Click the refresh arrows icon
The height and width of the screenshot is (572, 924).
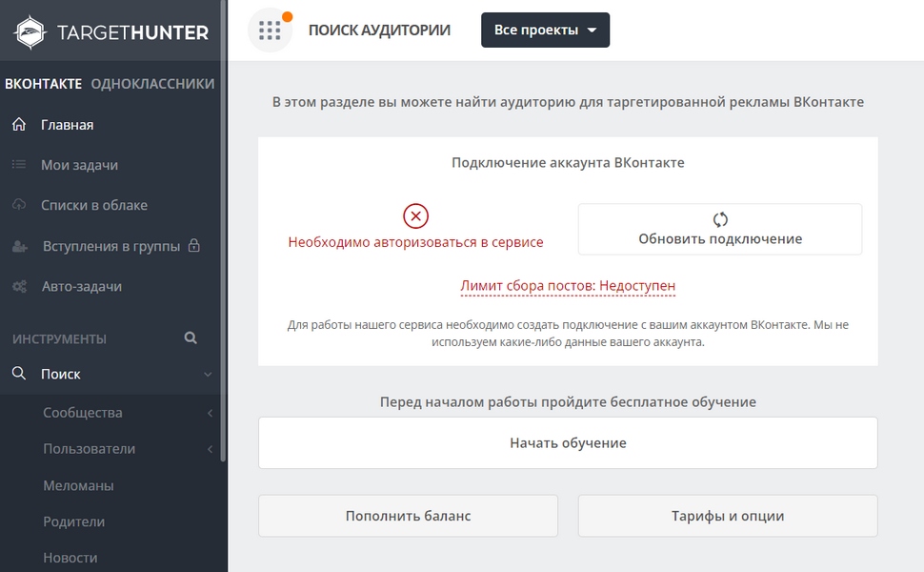[720, 220]
